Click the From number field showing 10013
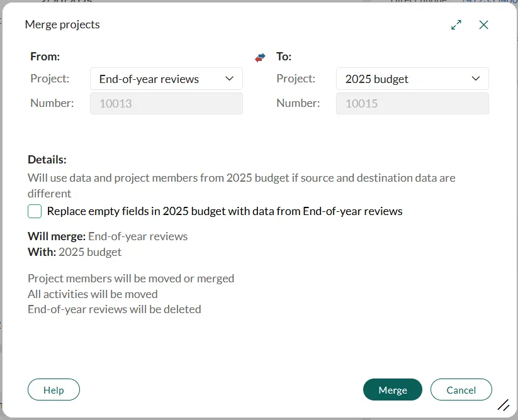The height and width of the screenshot is (420, 518). (166, 103)
